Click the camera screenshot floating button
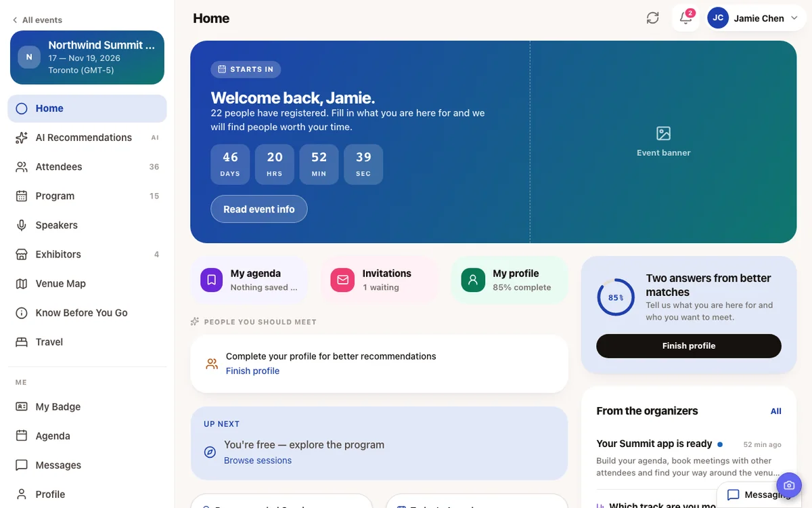This screenshot has width=812, height=508. click(788, 485)
